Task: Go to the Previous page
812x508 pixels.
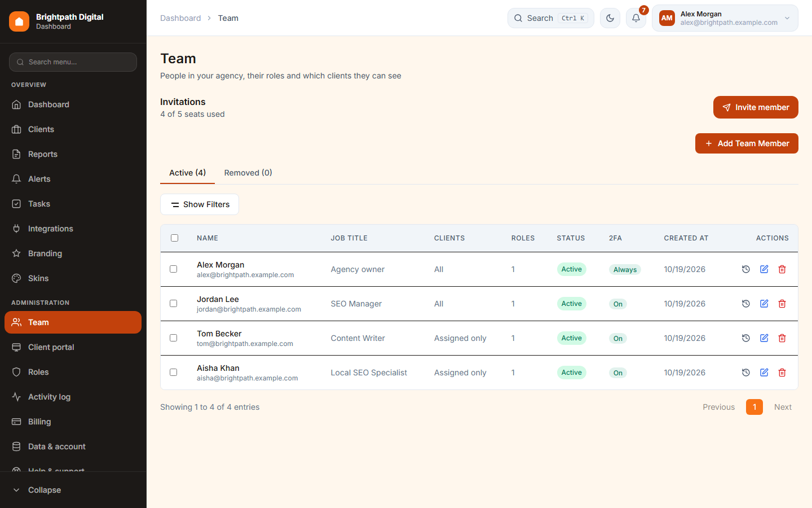Action: point(718,407)
